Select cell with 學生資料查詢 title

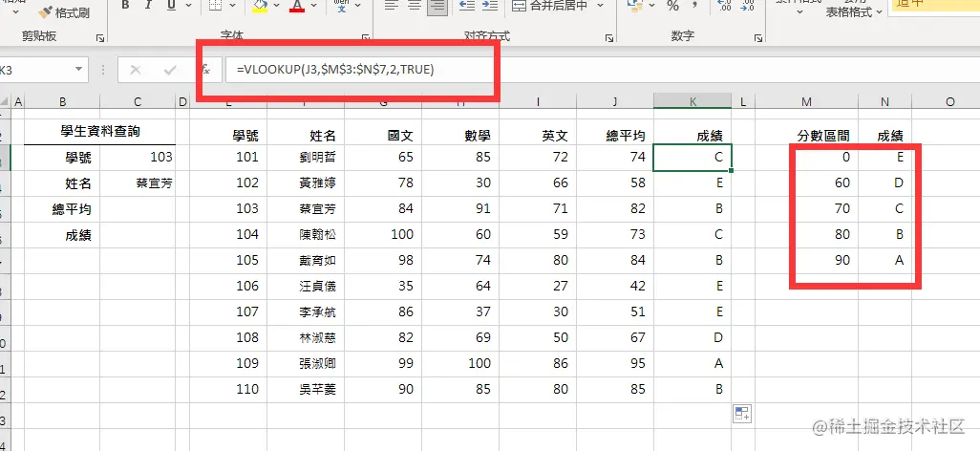pyautogui.click(x=100, y=131)
